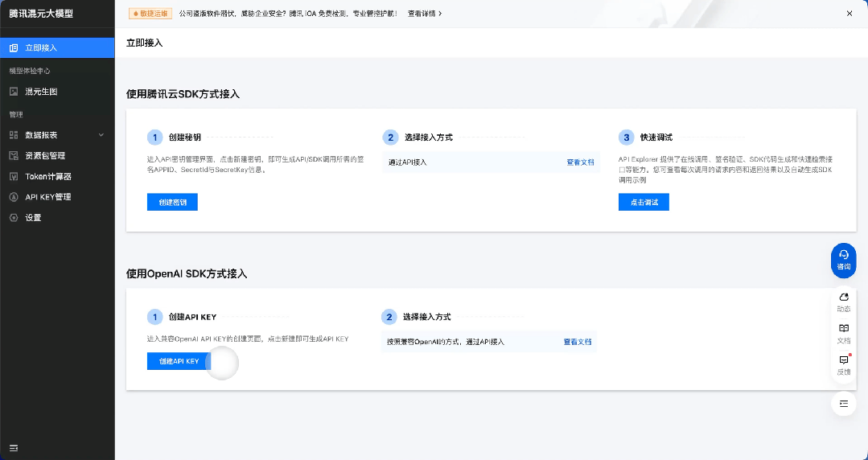
Task: Open Token计算器 menu item
Action: tap(58, 177)
